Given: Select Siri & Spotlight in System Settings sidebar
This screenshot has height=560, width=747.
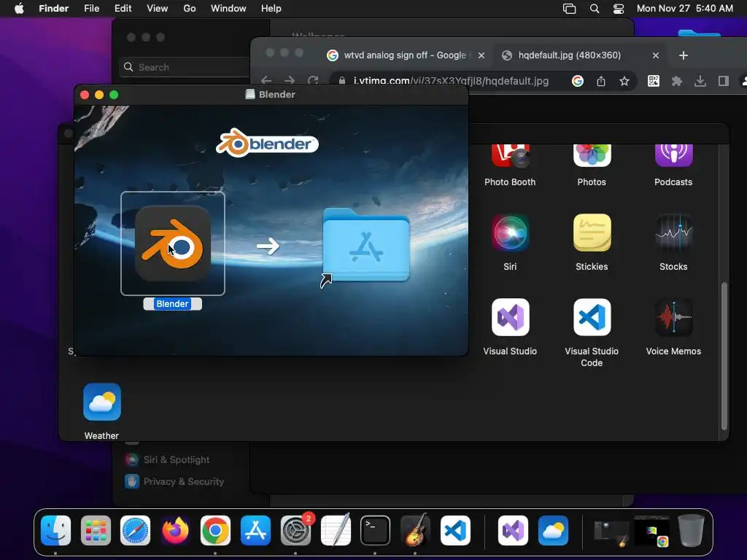Looking at the screenshot, I should point(167,459).
